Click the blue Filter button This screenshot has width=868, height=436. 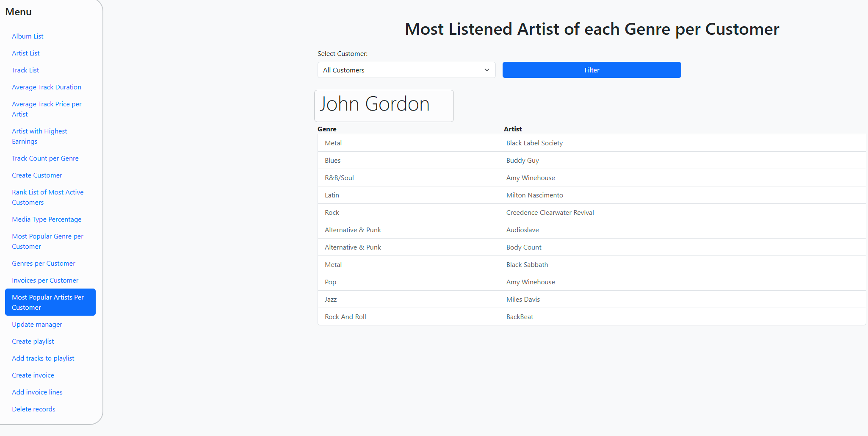(x=592, y=70)
